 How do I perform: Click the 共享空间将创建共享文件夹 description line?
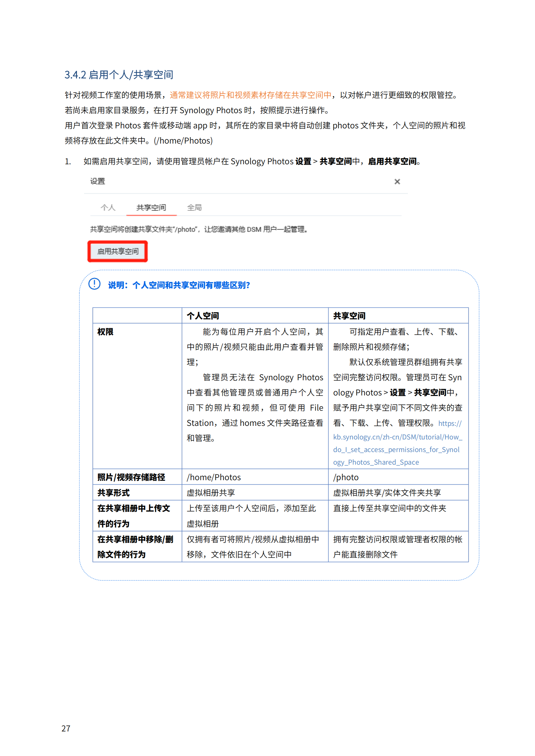[199, 229]
